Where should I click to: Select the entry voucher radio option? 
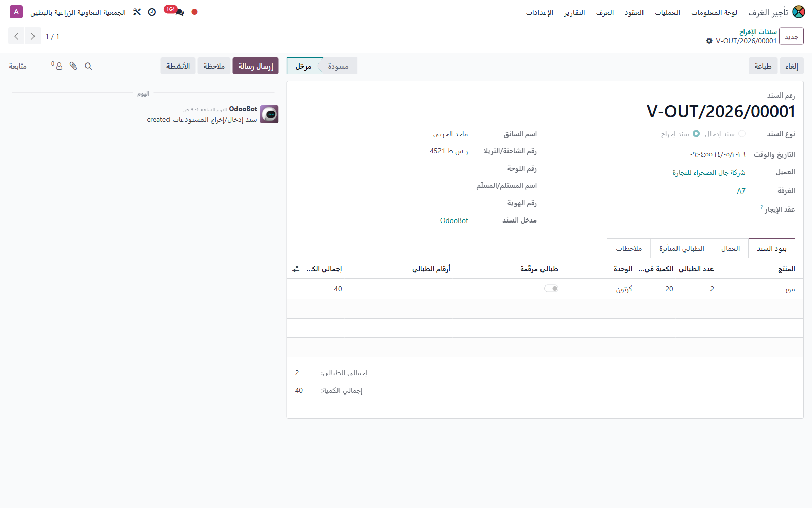pyautogui.click(x=742, y=134)
